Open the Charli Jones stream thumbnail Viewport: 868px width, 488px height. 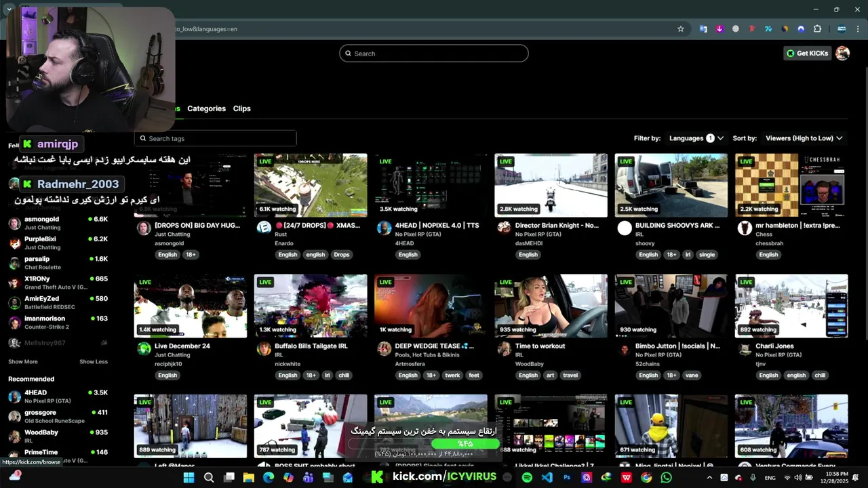(x=791, y=306)
